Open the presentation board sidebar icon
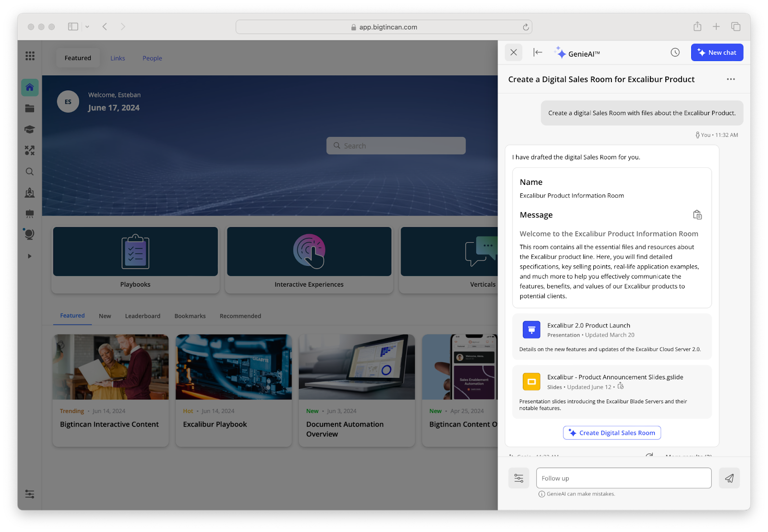The height and width of the screenshot is (532, 768). 30,214
